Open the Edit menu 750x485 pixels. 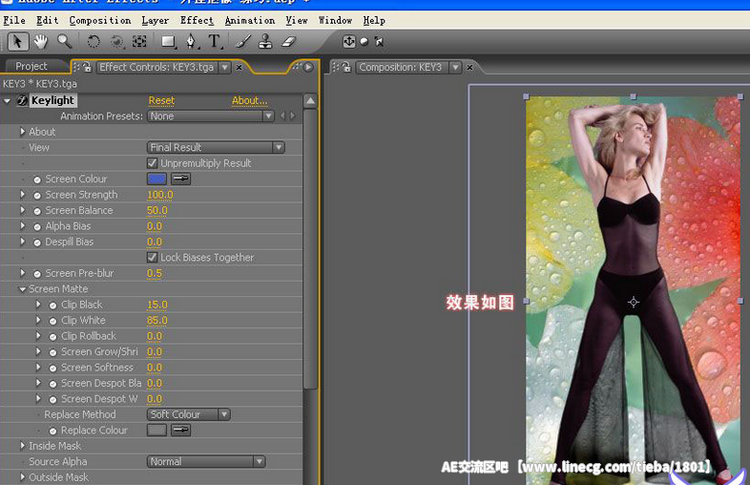click(x=47, y=21)
